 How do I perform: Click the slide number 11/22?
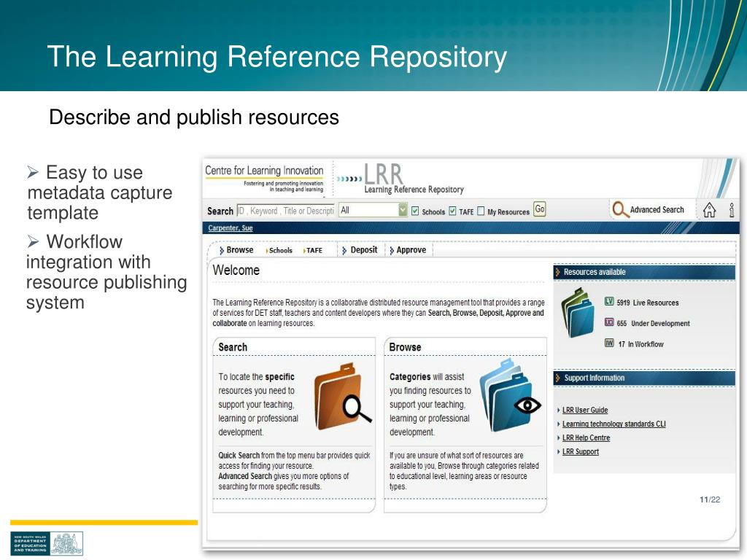coord(710,499)
